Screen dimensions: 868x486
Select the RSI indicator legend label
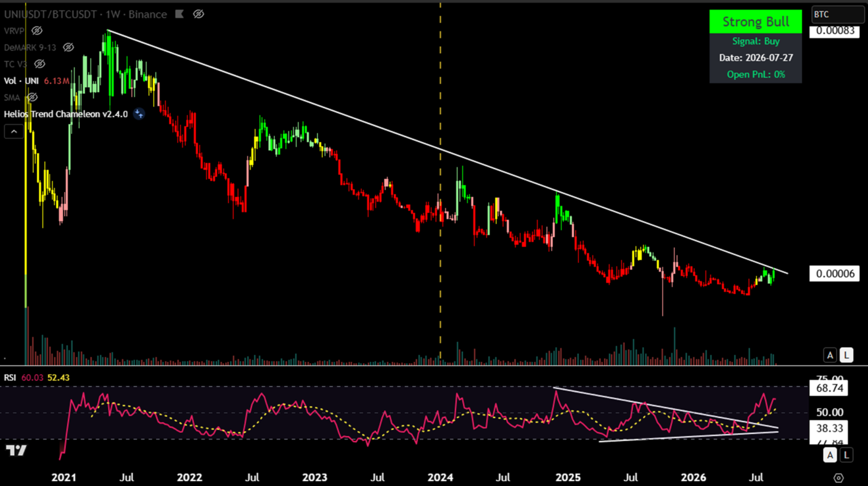(x=10, y=377)
